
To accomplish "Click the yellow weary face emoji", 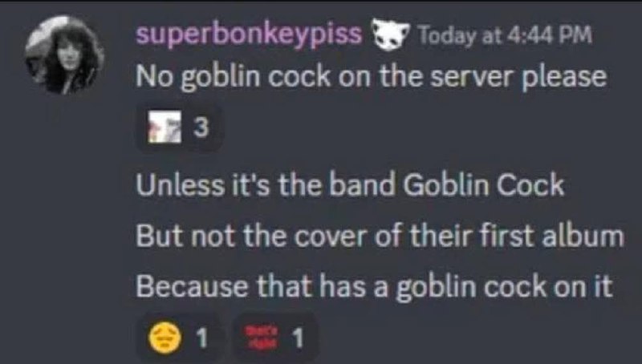I will [x=165, y=338].
